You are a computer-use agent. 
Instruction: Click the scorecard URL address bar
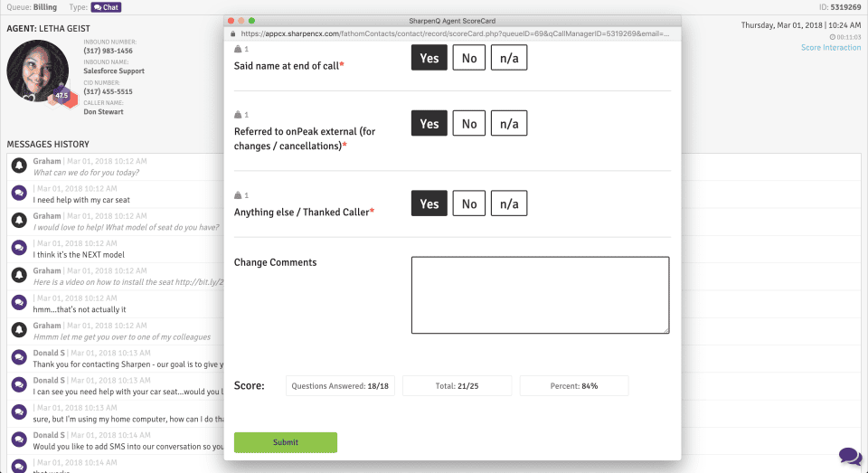pyautogui.click(x=455, y=33)
